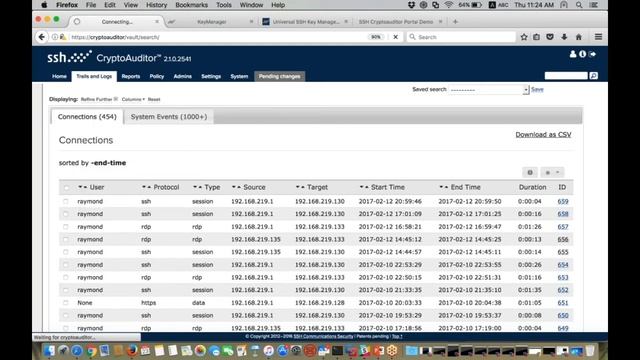Tick the checkbox for row ID 654
Screen dimensions: 640x360
click(66, 264)
